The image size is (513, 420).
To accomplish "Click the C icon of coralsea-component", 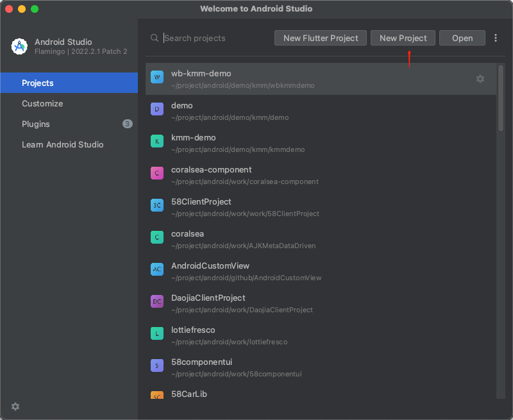I will click(157, 173).
